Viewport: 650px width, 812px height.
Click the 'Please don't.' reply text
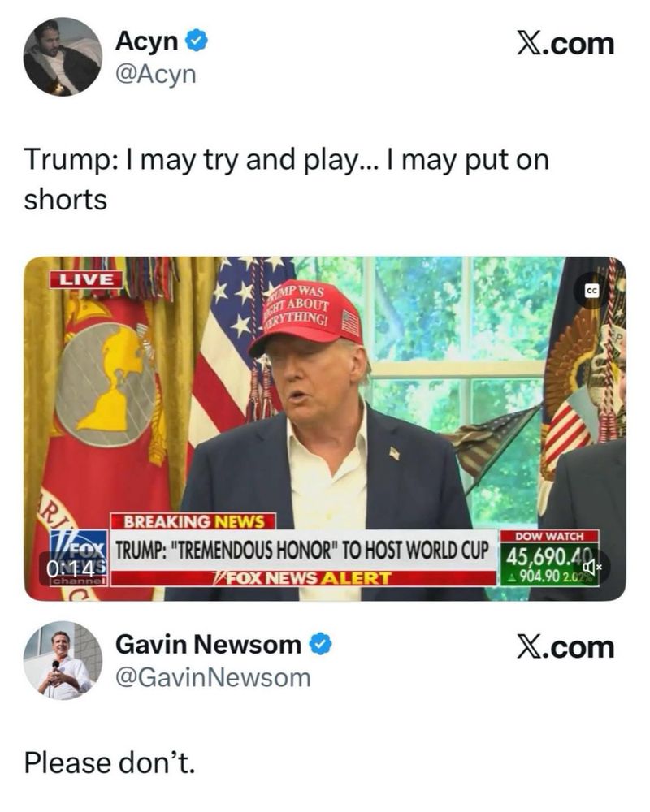pos(110,762)
